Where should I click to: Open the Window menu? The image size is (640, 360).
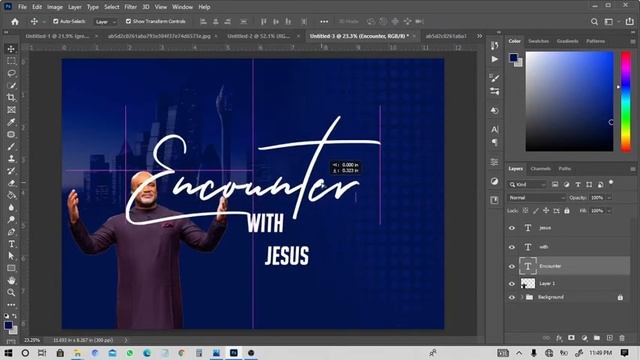182,7
